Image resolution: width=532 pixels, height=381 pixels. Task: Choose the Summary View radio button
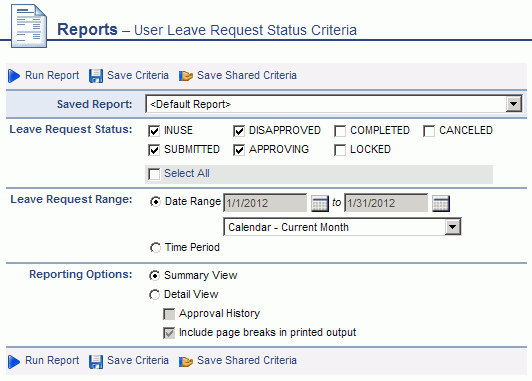pyautogui.click(x=154, y=276)
